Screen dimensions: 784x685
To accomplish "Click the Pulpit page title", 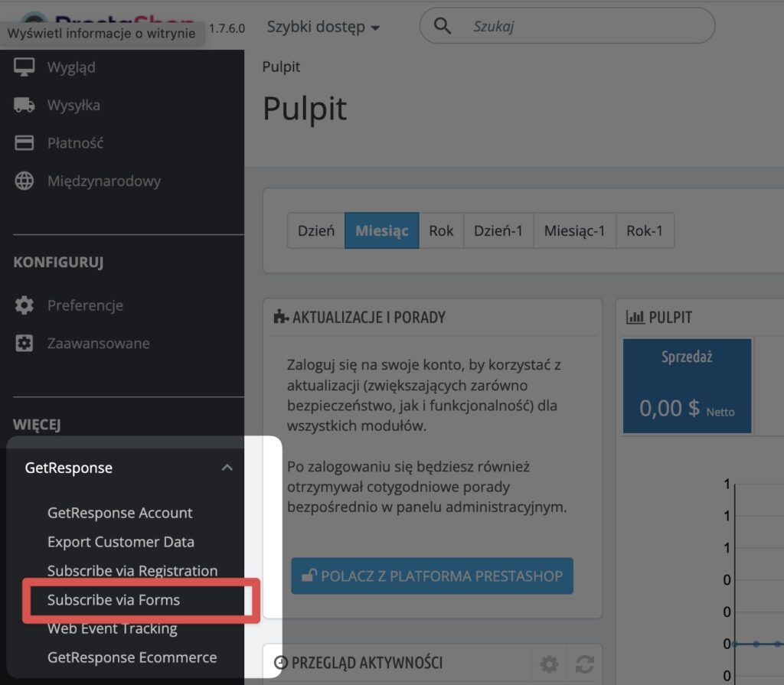I will pos(305,109).
